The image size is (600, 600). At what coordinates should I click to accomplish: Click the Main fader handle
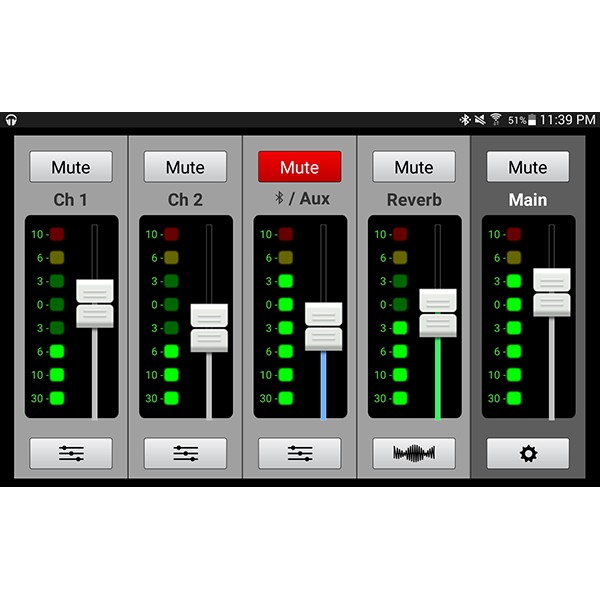pyautogui.click(x=552, y=292)
